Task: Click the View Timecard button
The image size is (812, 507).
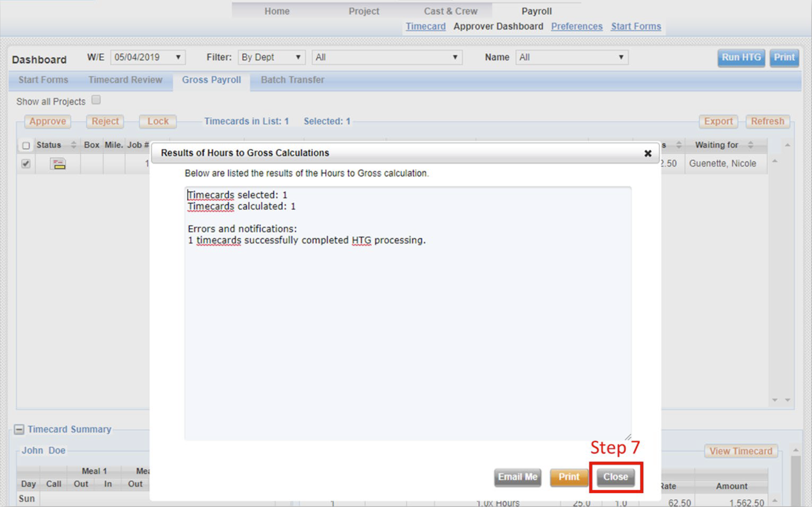Action: coord(741,451)
